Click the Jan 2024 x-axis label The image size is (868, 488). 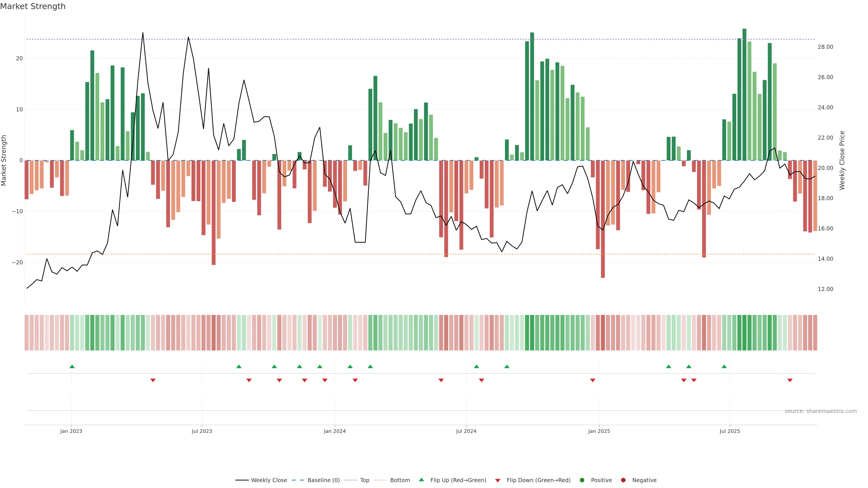tap(335, 431)
